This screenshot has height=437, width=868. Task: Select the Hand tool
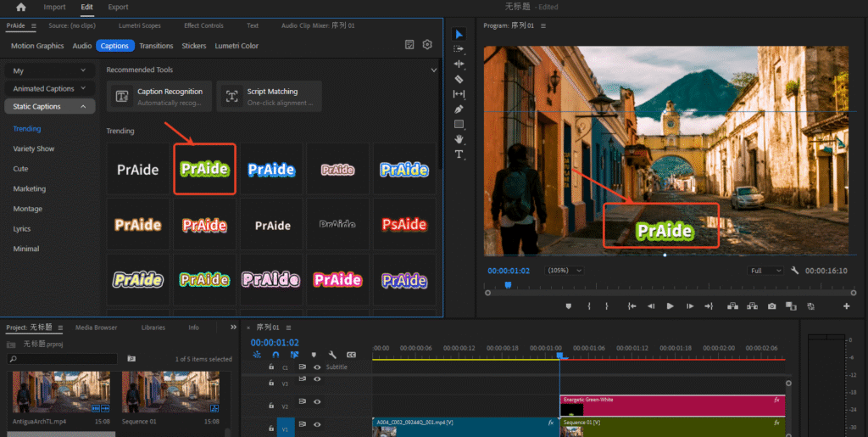point(459,138)
